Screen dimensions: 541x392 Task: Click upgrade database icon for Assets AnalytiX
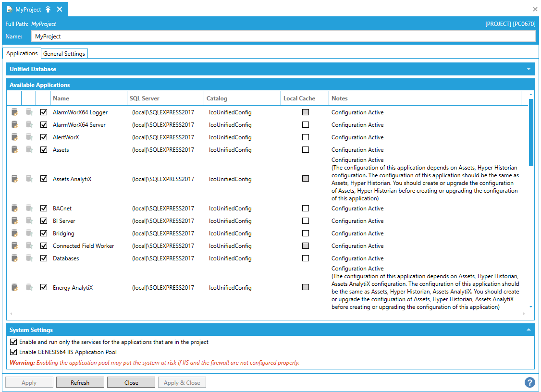(x=29, y=179)
